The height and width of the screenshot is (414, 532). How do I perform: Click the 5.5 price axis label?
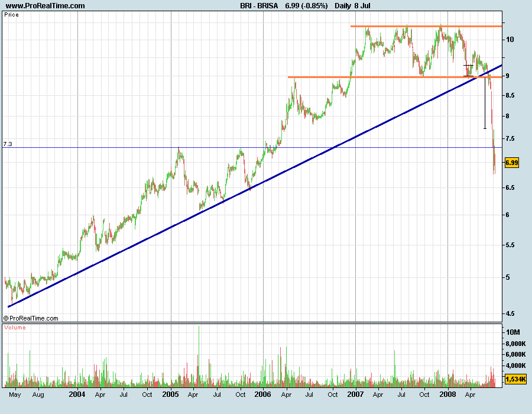[x=510, y=245]
